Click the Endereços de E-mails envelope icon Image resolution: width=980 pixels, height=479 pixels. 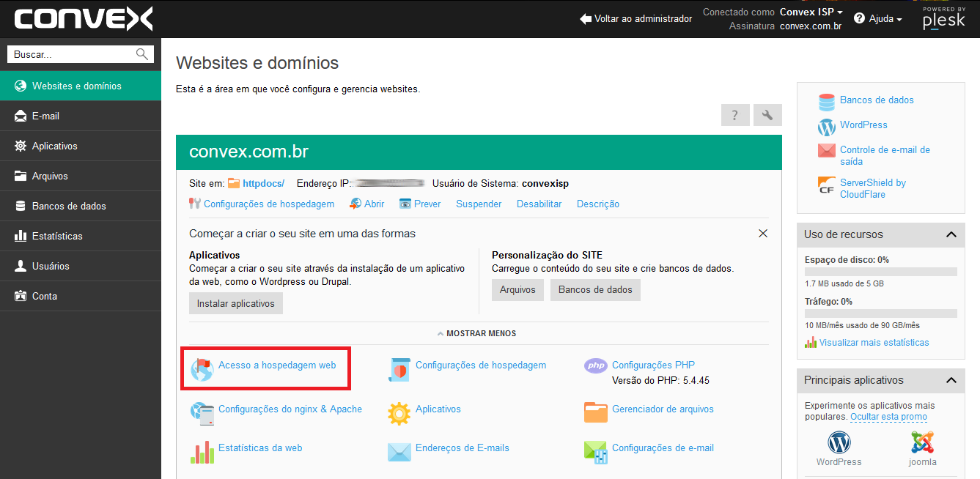pyautogui.click(x=399, y=452)
